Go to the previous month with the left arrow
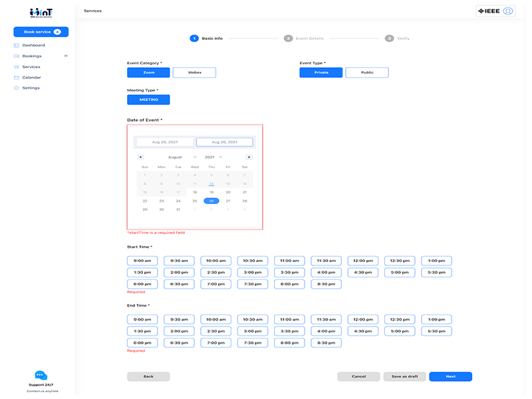 (140, 157)
